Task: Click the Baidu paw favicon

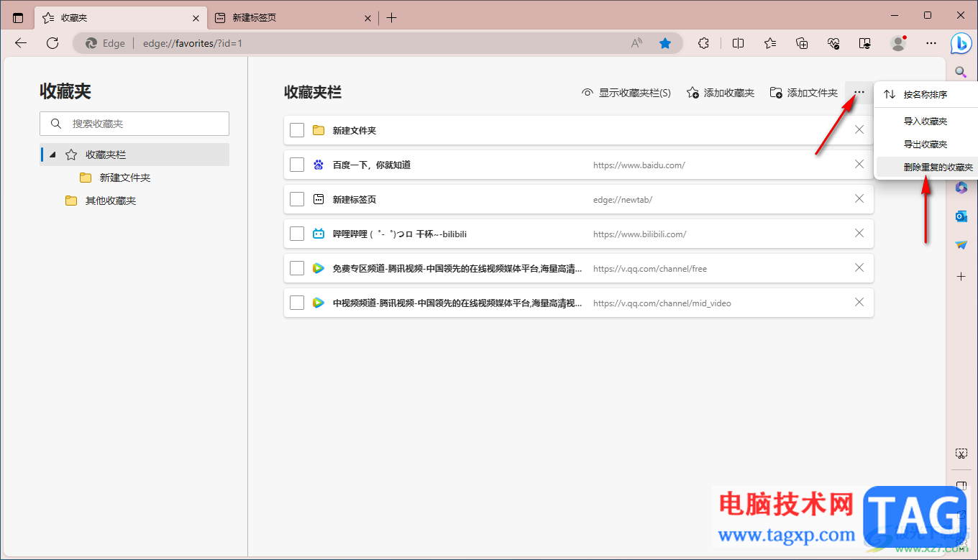Action: click(x=319, y=165)
